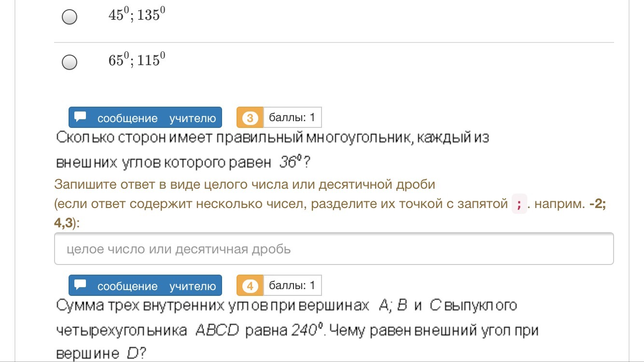Click speech bubble icon for question 4
Image resolution: width=644 pixels, height=362 pixels.
click(x=81, y=285)
